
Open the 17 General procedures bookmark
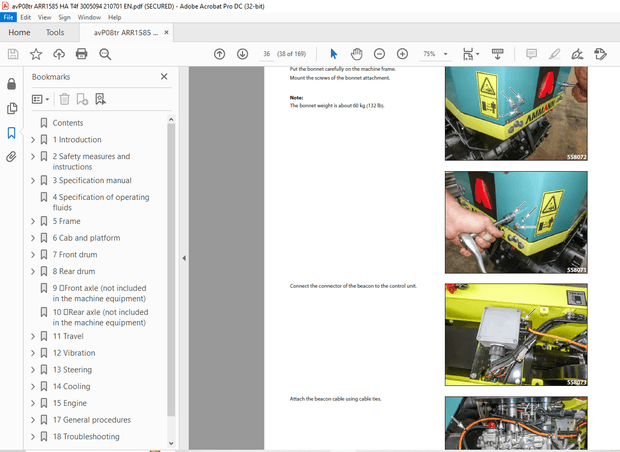92,420
